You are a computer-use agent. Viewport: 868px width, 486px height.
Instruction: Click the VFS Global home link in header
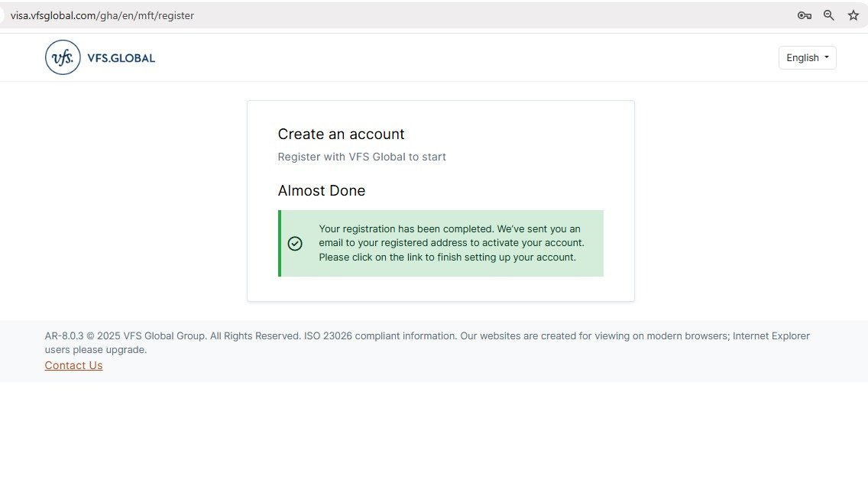click(x=99, y=57)
